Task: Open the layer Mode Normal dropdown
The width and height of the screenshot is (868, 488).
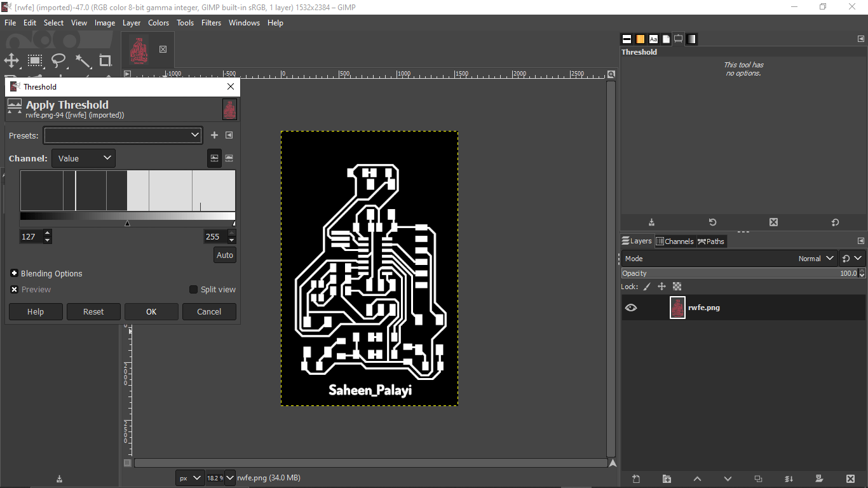Action: (729, 259)
